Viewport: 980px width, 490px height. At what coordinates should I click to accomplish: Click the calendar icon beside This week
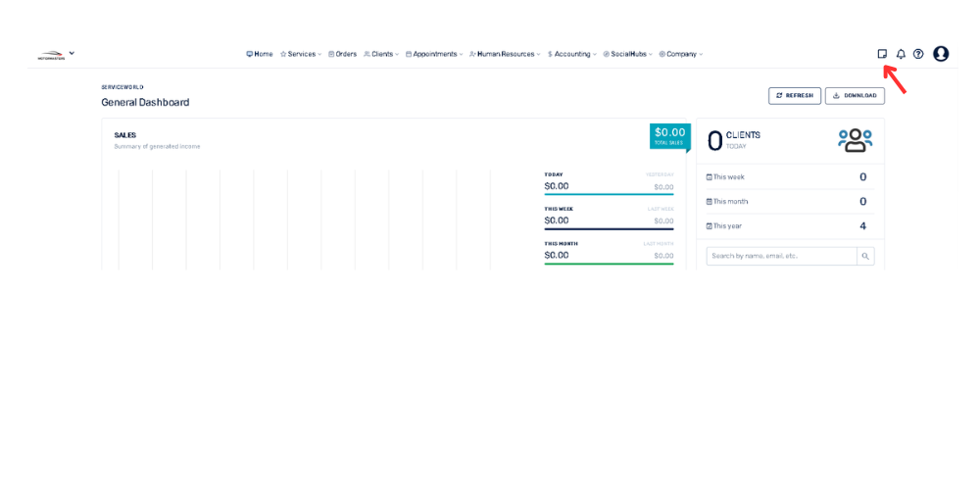coord(710,177)
